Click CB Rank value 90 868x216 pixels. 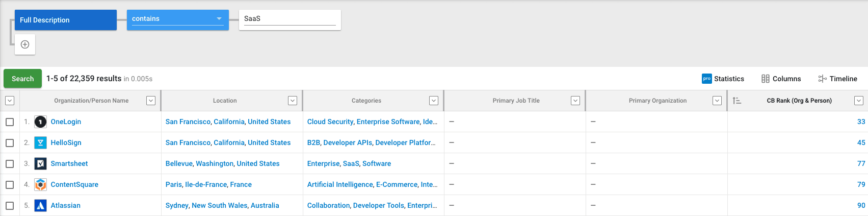point(861,205)
